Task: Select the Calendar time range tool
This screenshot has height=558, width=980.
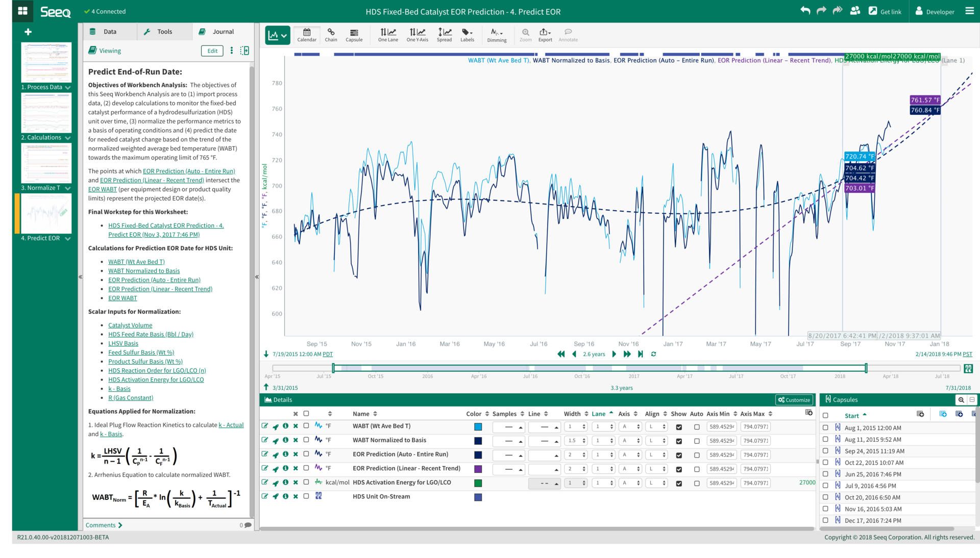Action: (307, 35)
